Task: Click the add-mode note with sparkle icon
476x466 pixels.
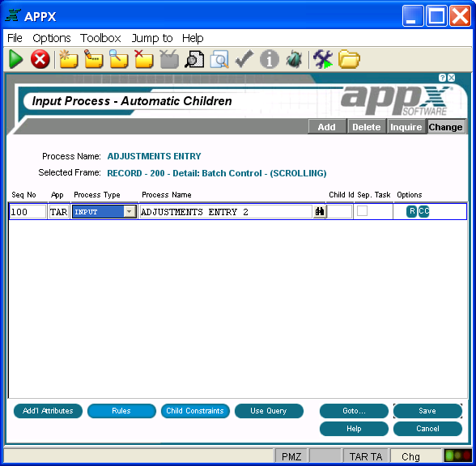Action: 68,59
